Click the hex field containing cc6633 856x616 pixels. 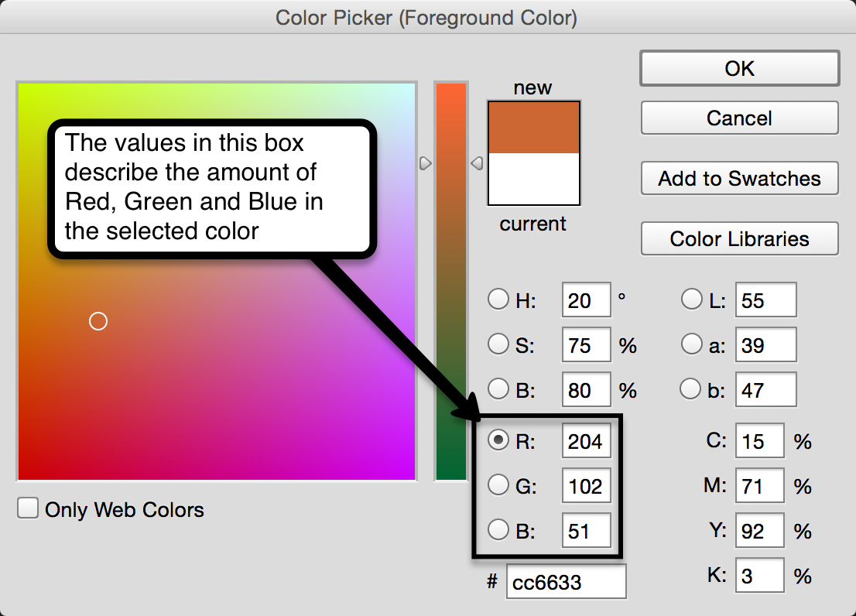pyautogui.click(x=566, y=582)
